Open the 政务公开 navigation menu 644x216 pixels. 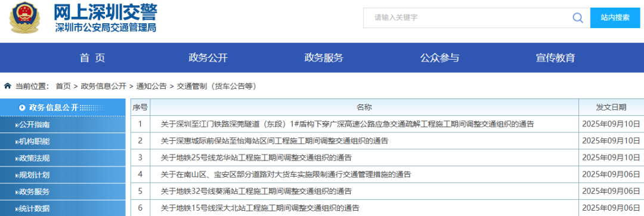coord(208,58)
